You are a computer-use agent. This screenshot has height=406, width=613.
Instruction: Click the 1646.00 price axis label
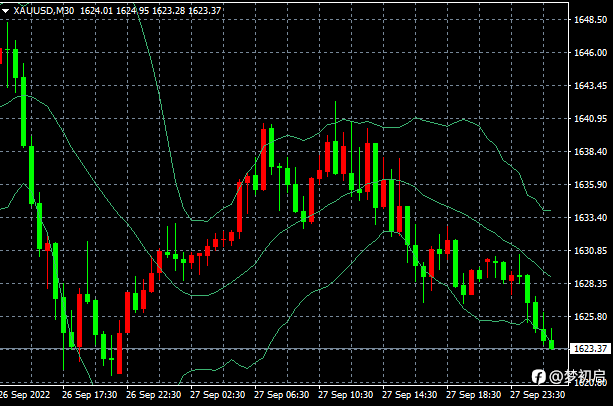(590, 52)
